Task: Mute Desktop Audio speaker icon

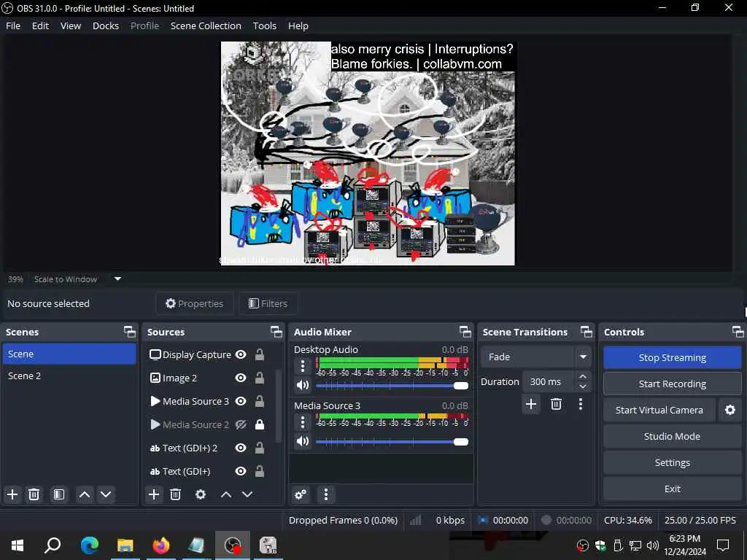Action: point(303,385)
